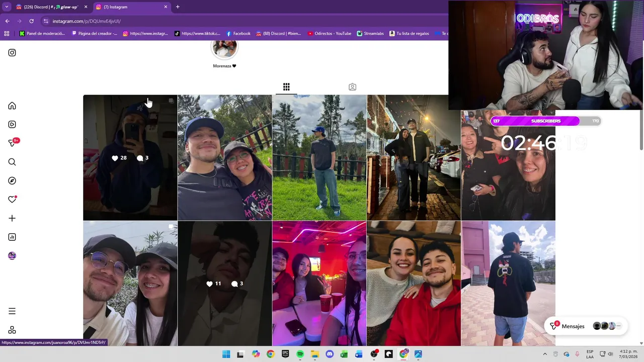Viewport: 644px width, 362px height.
Task: Switch to the Posts grid tab
Action: tap(286, 87)
